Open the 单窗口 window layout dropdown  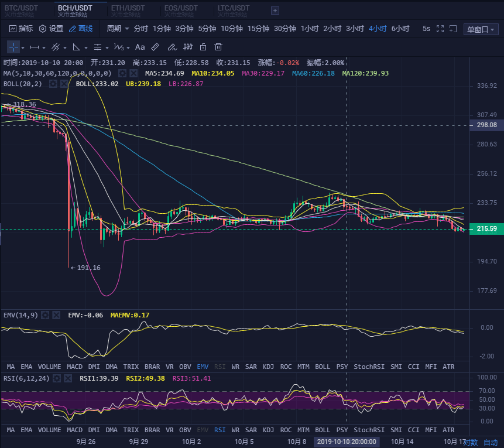point(481,29)
